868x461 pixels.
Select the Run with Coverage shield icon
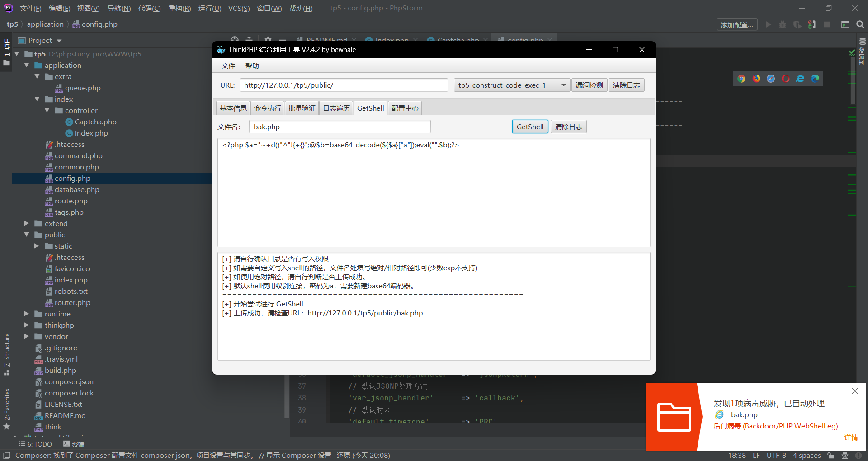point(797,24)
